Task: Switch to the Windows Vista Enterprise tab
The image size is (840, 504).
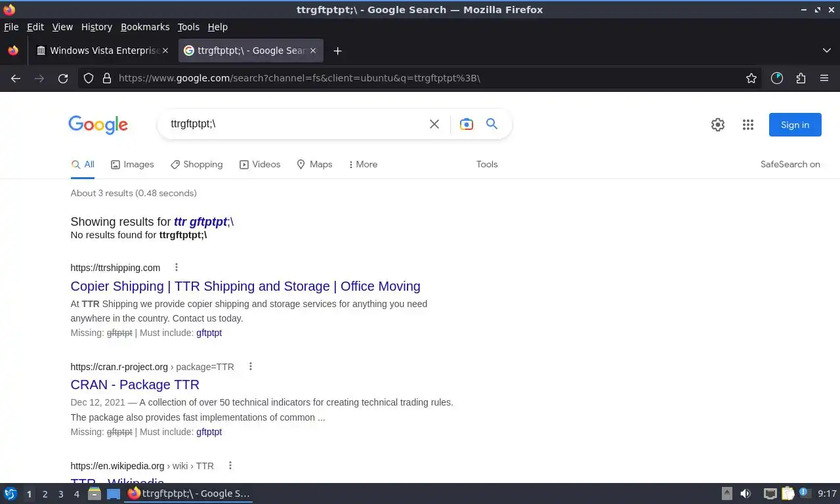Action: (102, 51)
